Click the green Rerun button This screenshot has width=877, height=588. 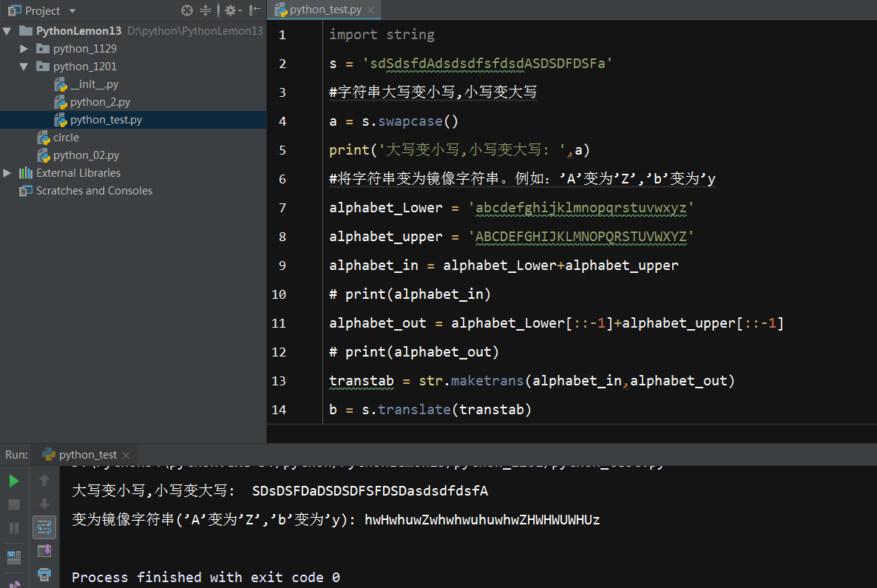(x=14, y=481)
